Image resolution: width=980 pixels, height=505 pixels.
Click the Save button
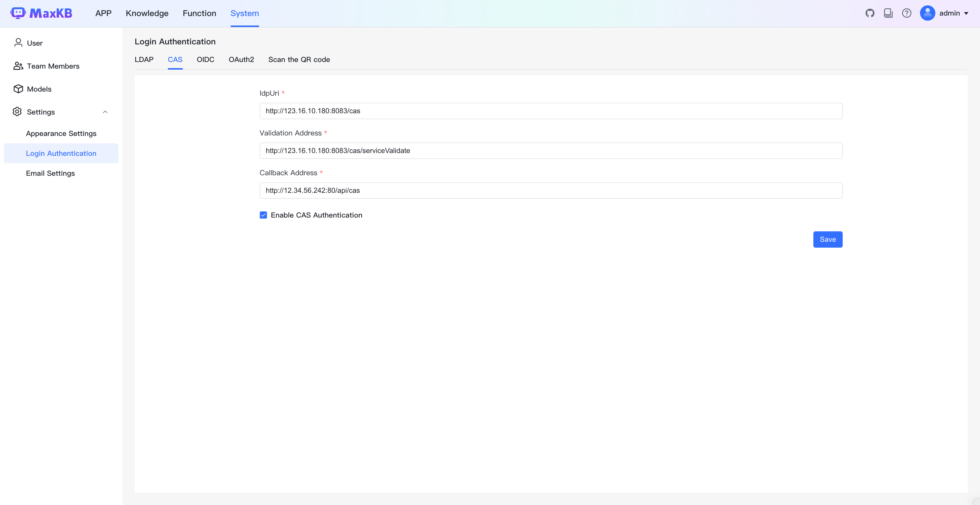(827, 239)
